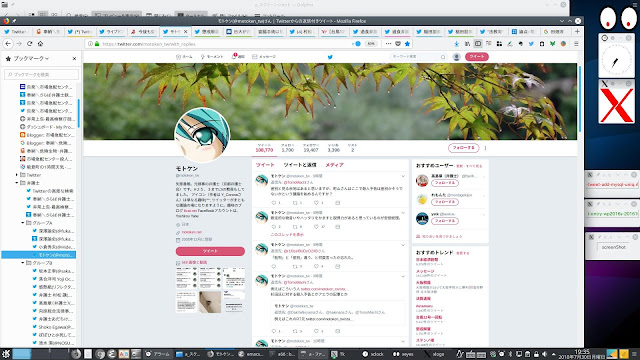Show site info via padlock icon

(x=97, y=44)
